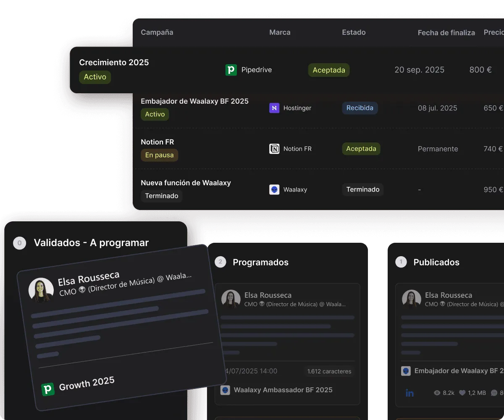504x420 pixels.
Task: Click the heart likes icon beside 1,2 MB
Action: 462,393
